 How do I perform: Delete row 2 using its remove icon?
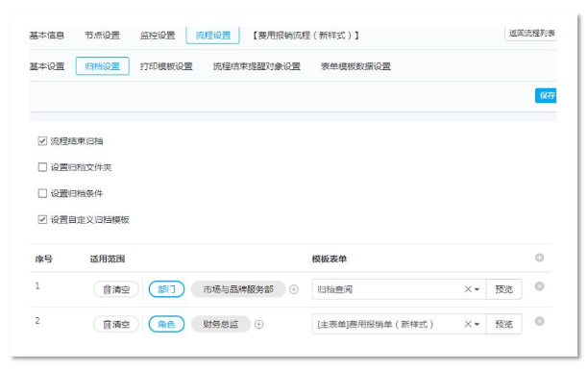click(x=539, y=321)
